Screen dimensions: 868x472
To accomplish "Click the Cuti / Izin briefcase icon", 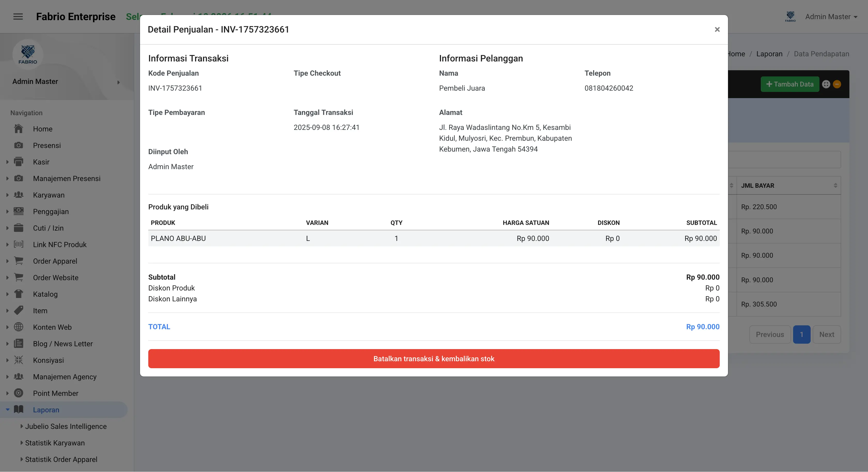I will (x=19, y=228).
